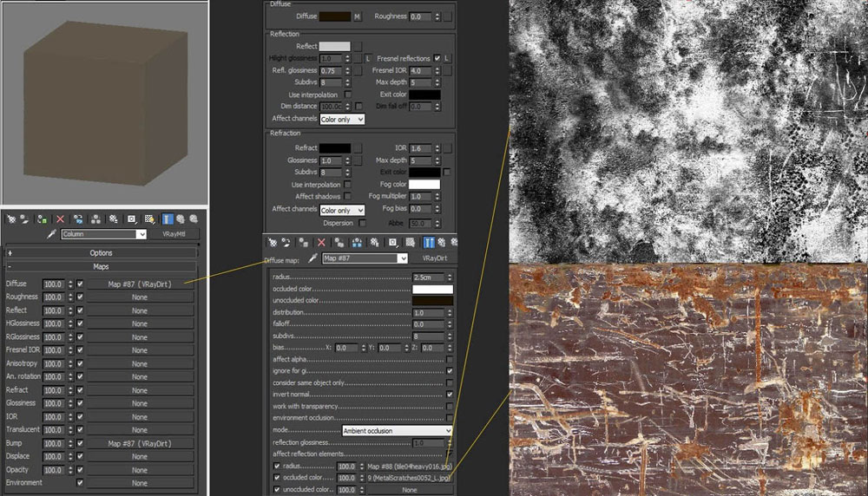Open the mode dropdown showing Ambient occlusion
This screenshot has width=868, height=496.
(x=398, y=430)
